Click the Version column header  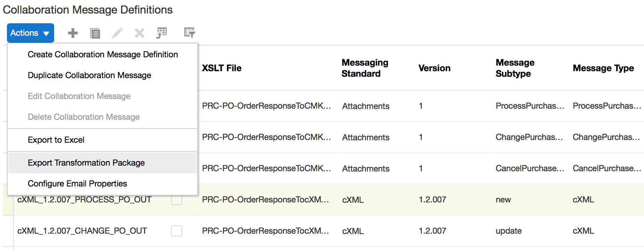(x=434, y=68)
